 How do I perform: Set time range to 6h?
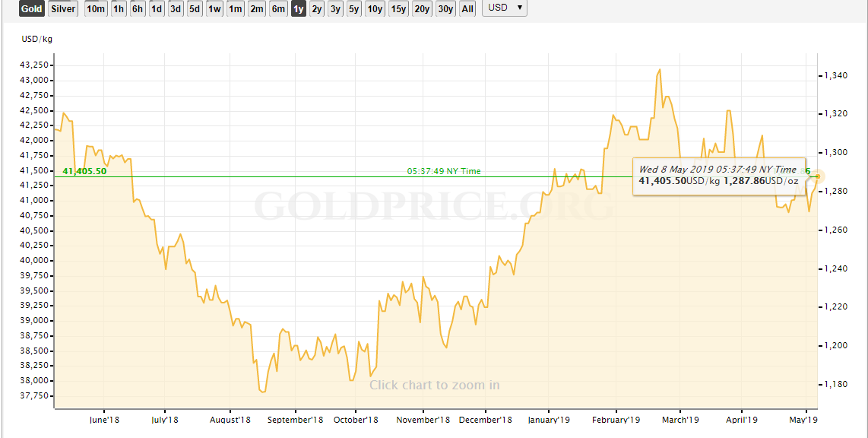coord(138,9)
